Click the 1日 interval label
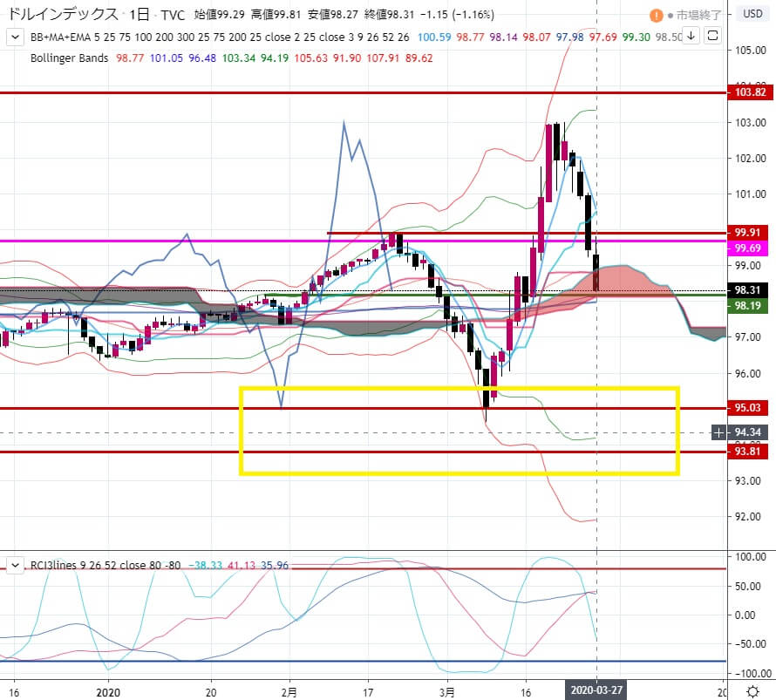The height and width of the screenshot is (700, 776). tap(140, 14)
